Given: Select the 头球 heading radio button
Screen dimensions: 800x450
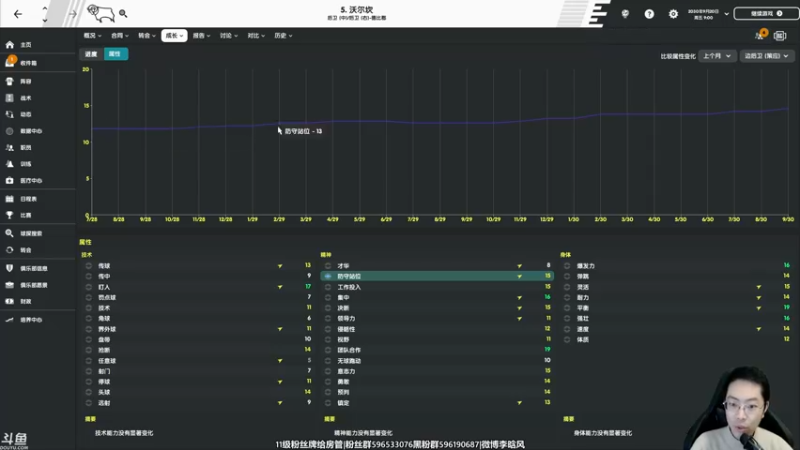Looking at the screenshot, I should (x=89, y=392).
